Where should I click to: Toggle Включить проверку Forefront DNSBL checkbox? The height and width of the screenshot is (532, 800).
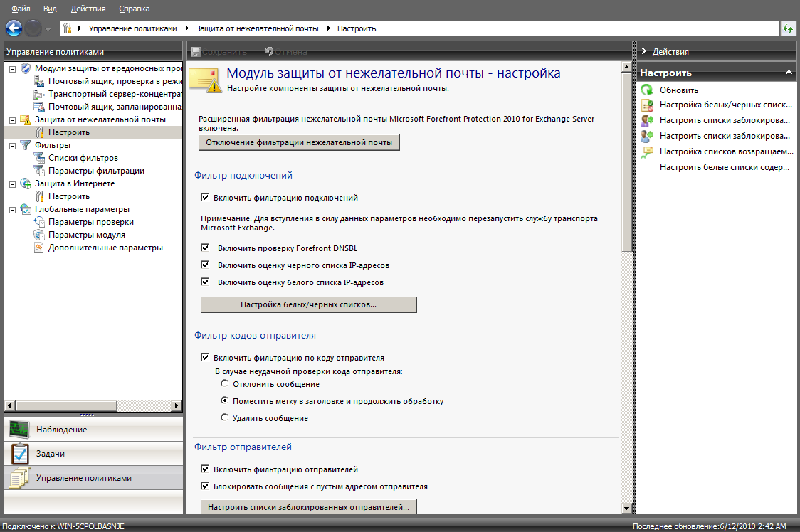click(x=205, y=248)
